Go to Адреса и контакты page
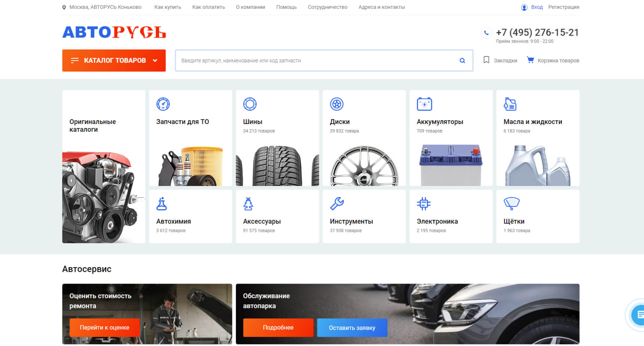Screen dimensions: 644x346 381,7
